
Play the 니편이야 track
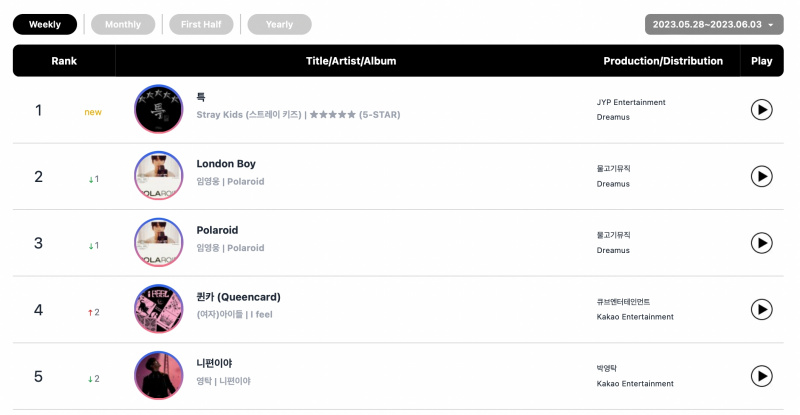[x=761, y=376]
